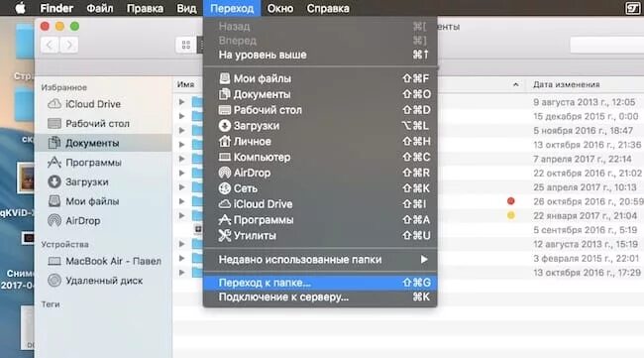Screen dimensions: 644x358
Task: Click the Рабочий стол icon in menu
Action: (x=224, y=110)
